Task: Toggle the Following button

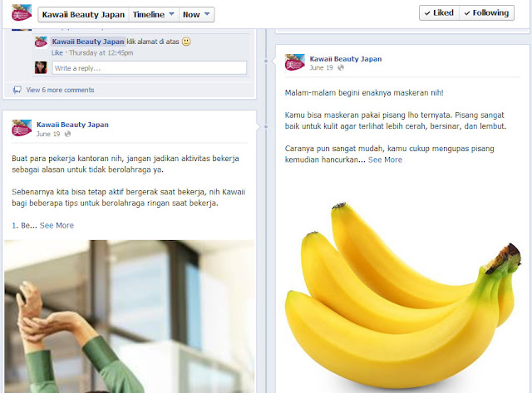Action: click(x=486, y=13)
